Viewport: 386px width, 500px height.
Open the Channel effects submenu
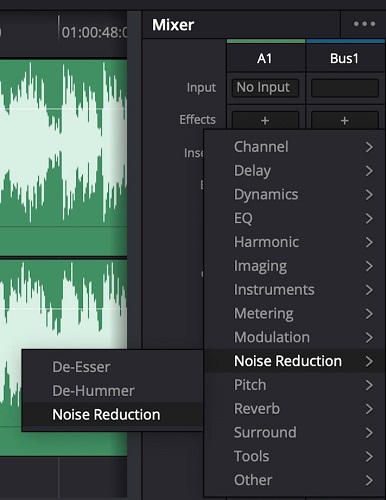click(294, 147)
